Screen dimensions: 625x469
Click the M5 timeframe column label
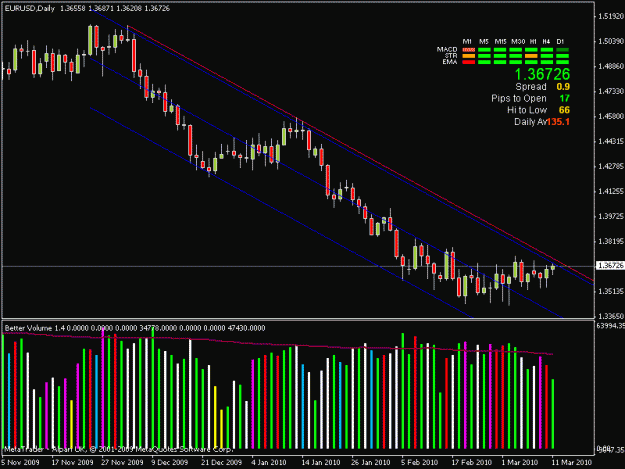tap(483, 41)
